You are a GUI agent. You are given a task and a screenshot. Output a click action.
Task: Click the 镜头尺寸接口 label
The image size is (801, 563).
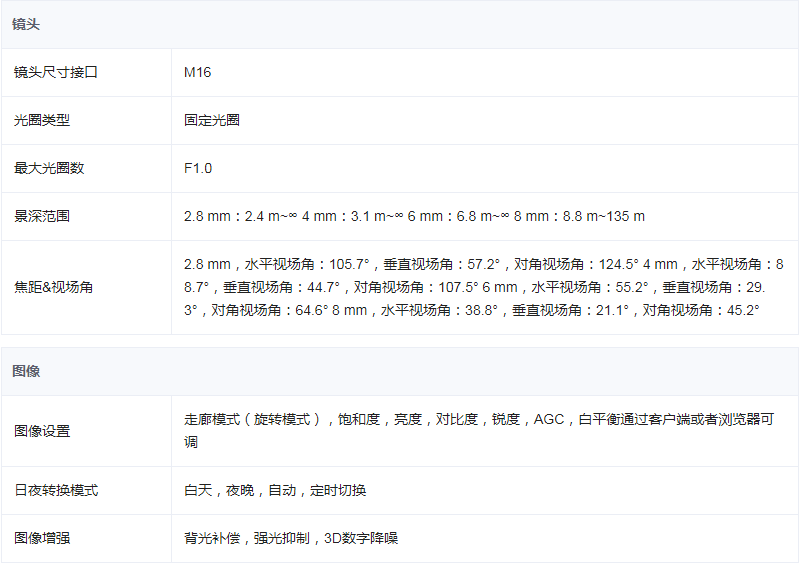click(x=56, y=72)
